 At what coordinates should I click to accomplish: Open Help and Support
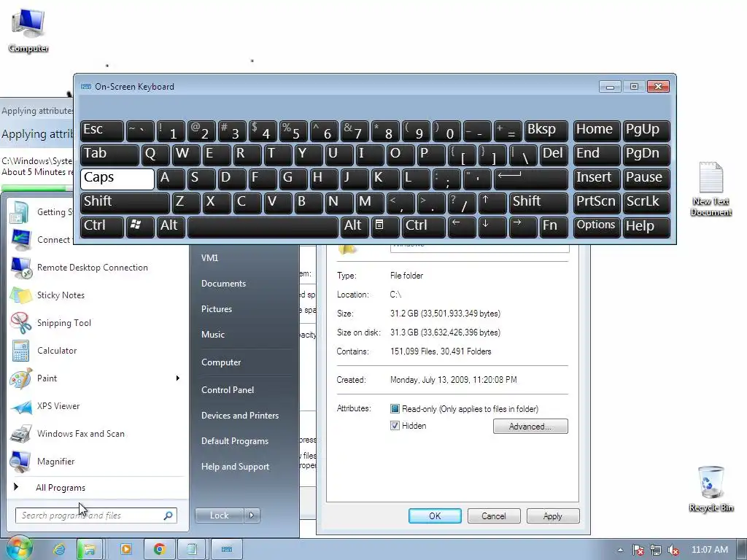235,467
